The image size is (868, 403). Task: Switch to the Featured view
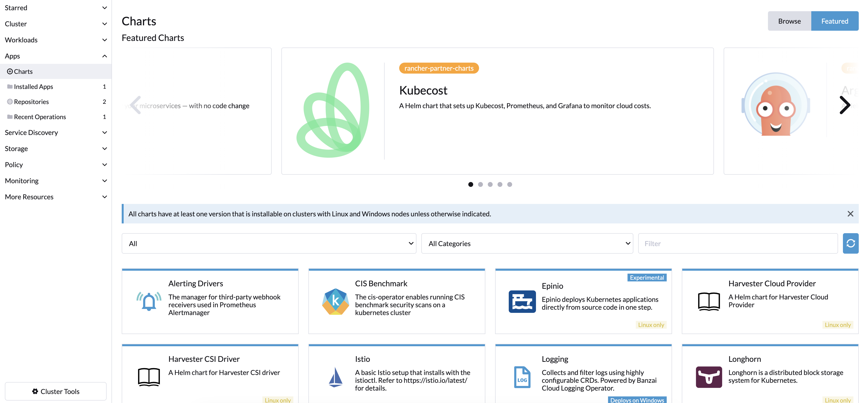click(x=834, y=21)
